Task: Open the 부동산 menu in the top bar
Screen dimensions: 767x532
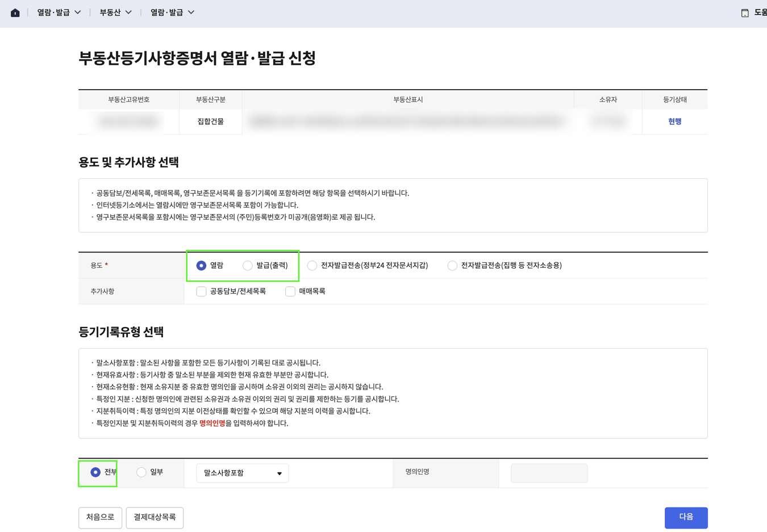Action: pos(112,12)
